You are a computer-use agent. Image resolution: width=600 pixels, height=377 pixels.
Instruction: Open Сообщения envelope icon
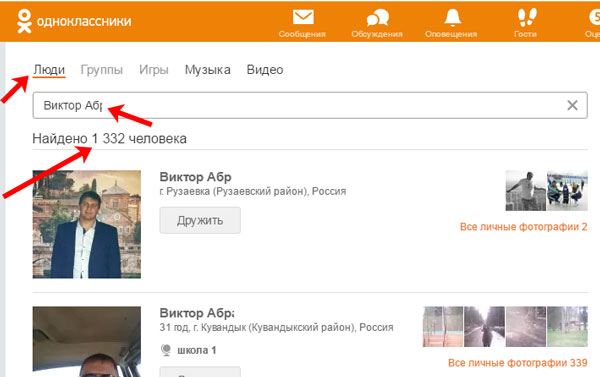click(x=303, y=17)
